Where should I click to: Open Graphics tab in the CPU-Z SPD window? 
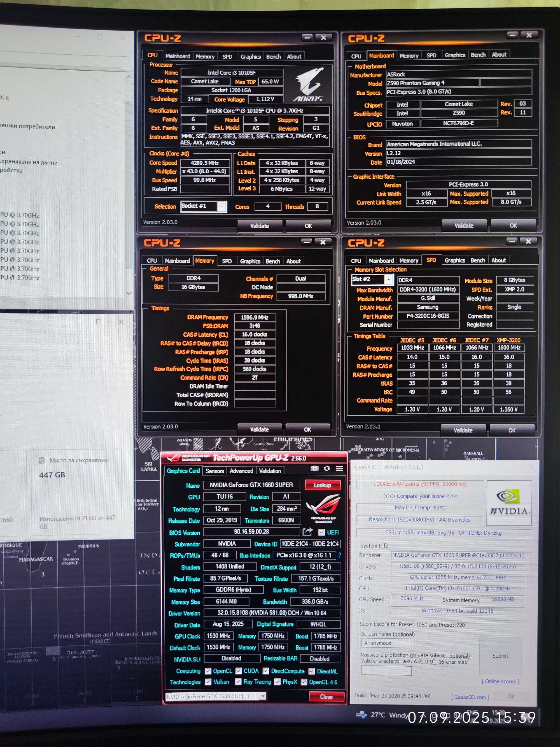454,260
